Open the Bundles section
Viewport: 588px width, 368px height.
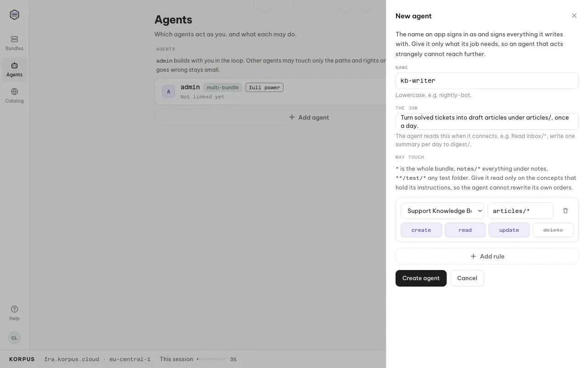coord(14,43)
